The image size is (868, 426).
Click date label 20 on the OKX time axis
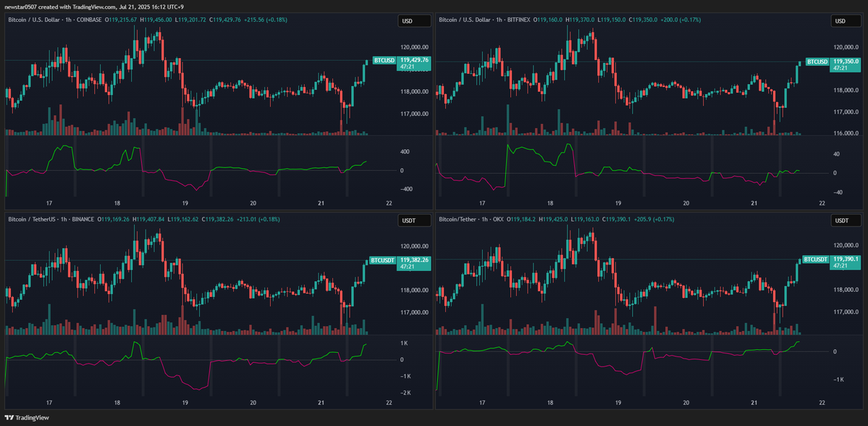pyautogui.click(x=686, y=403)
